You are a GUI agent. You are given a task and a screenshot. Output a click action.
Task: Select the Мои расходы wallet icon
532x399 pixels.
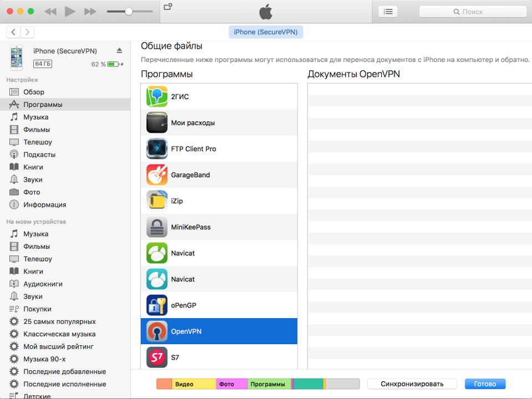coord(157,123)
